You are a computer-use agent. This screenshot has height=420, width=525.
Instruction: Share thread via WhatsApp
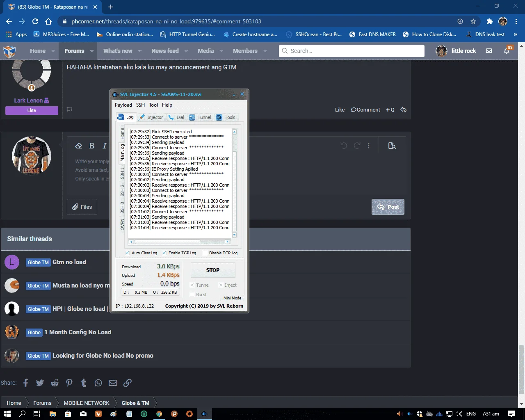98,383
